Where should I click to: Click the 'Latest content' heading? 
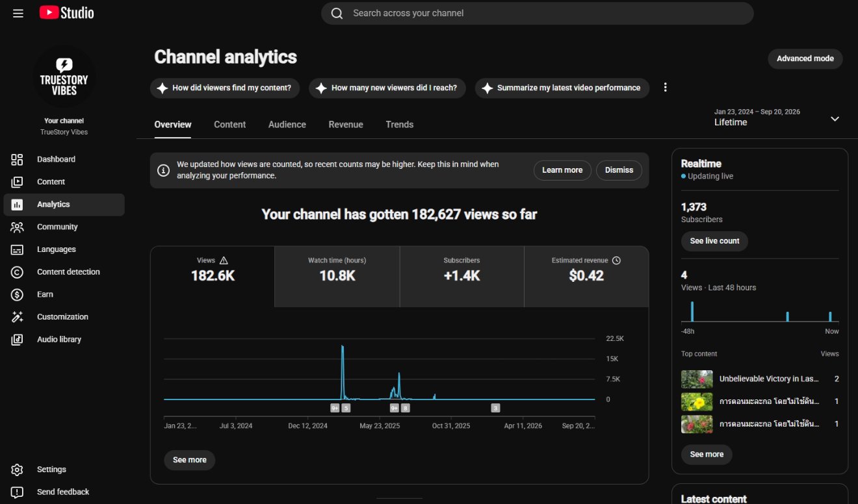714,499
